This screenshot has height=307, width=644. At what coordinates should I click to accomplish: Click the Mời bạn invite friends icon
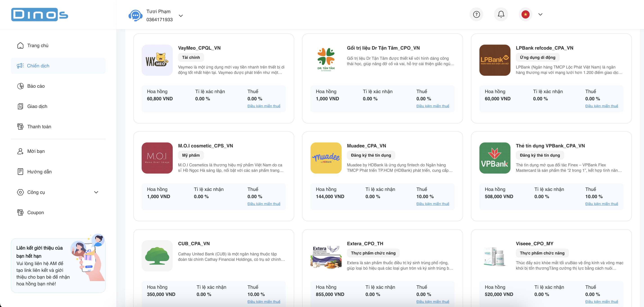pos(20,151)
